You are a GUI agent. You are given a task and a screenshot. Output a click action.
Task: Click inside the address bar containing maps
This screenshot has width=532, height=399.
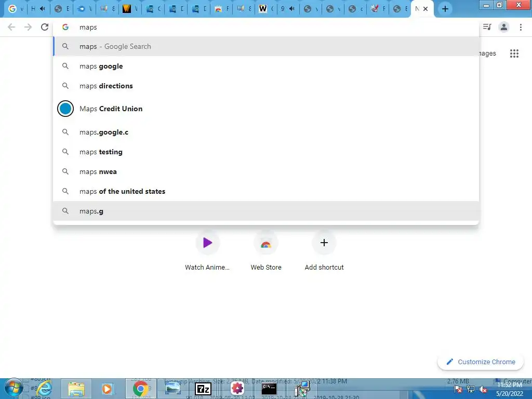click(266, 27)
